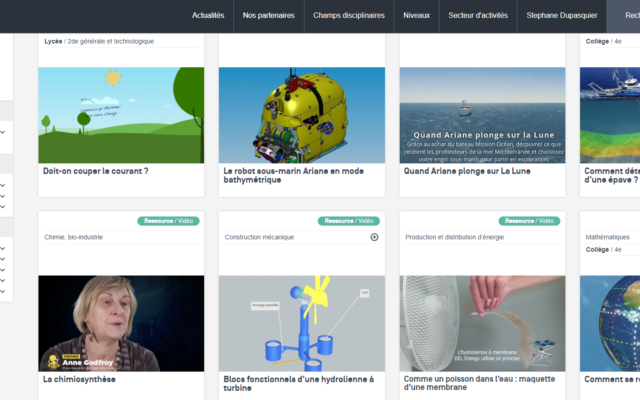Click the Construction mécanique category text
This screenshot has width=640, height=400.
pos(259,237)
